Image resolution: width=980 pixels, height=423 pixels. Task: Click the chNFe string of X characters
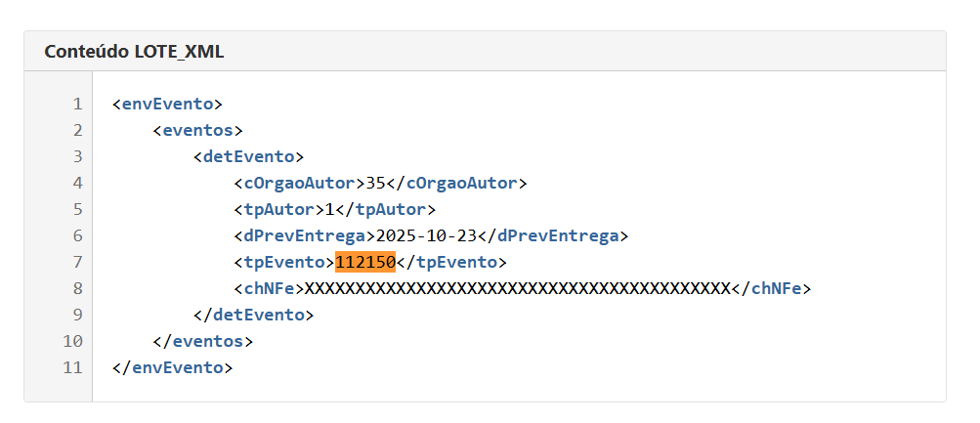(514, 288)
